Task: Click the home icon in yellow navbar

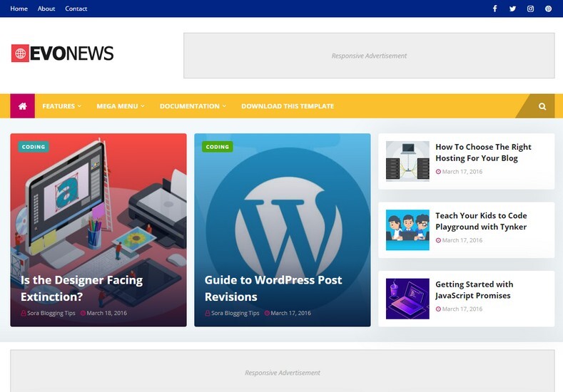Action: pyautogui.click(x=23, y=105)
